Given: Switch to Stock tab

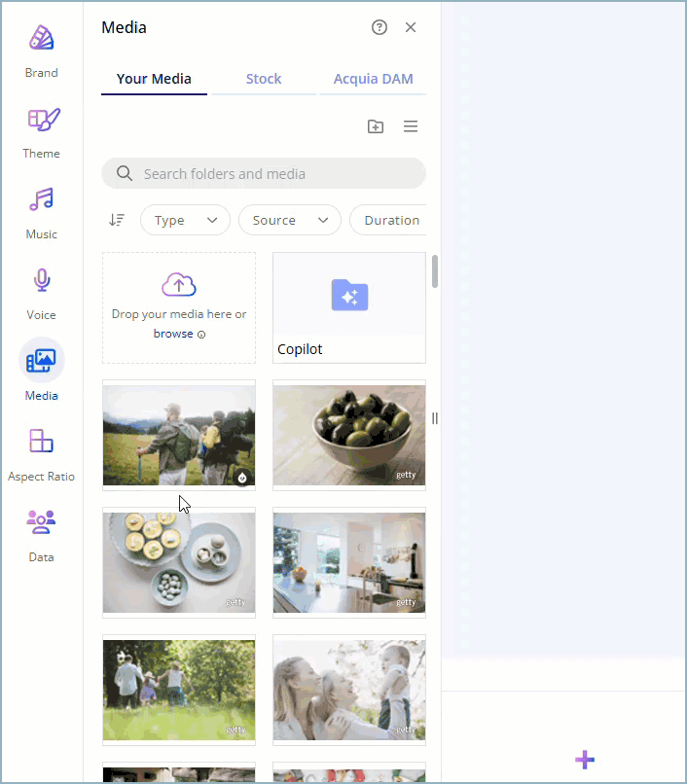Looking at the screenshot, I should pos(264,79).
